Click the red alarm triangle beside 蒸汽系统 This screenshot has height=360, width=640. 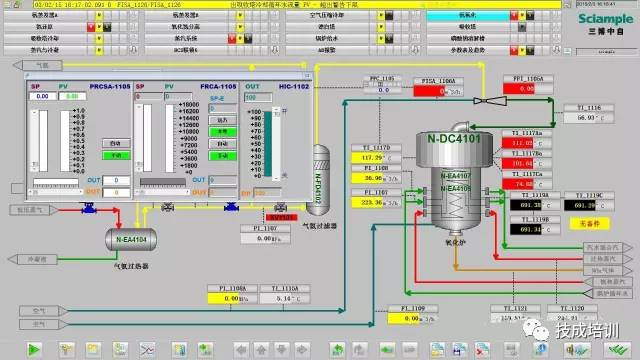[232, 38]
